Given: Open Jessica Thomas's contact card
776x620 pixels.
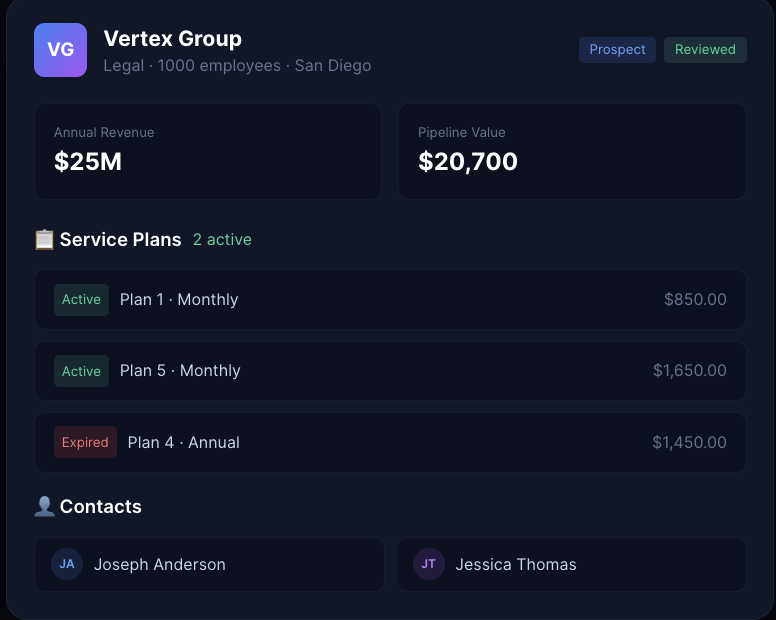Looking at the screenshot, I should (x=572, y=564).
